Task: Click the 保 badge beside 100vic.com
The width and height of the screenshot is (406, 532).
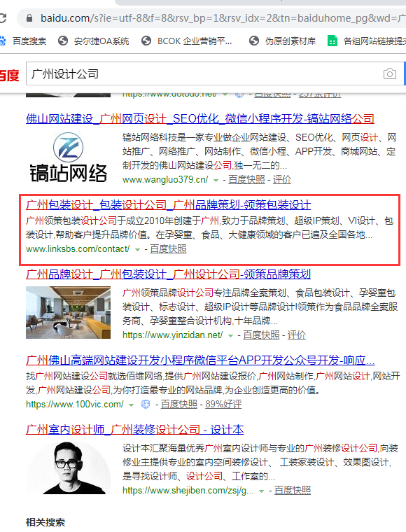Action: coord(146,404)
